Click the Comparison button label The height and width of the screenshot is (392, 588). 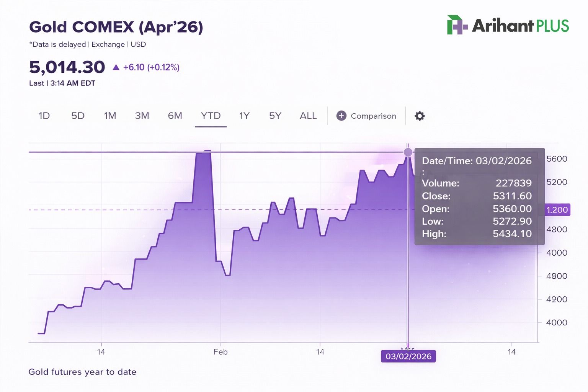373,116
